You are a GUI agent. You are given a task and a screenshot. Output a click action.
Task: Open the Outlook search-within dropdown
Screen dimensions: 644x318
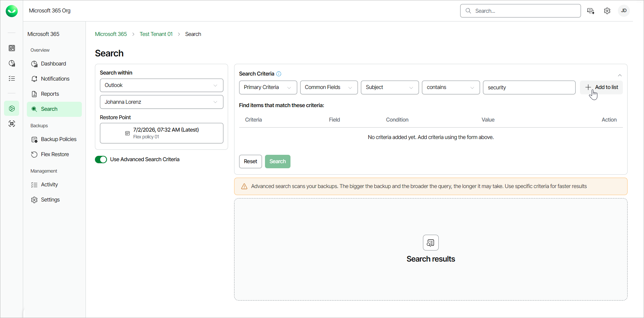coord(161,85)
